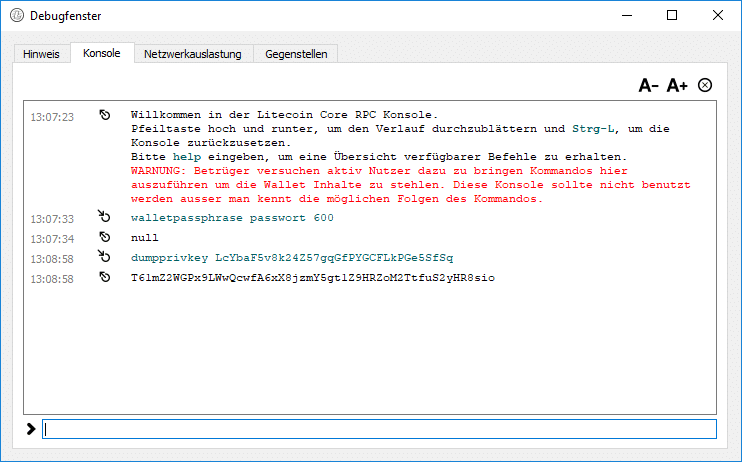
Task: Click the reply icon beside the private key output
Action: click(105, 277)
